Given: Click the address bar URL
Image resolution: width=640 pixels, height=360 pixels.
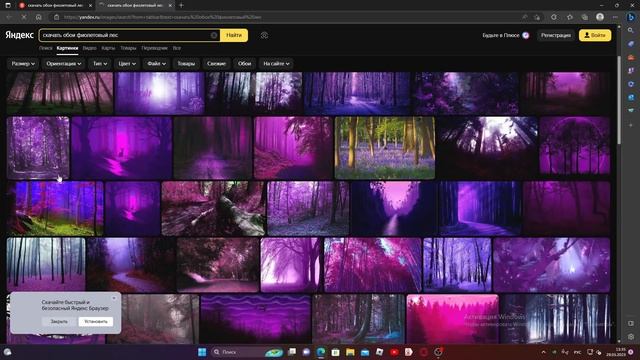Looking at the screenshot, I should click(162, 17).
